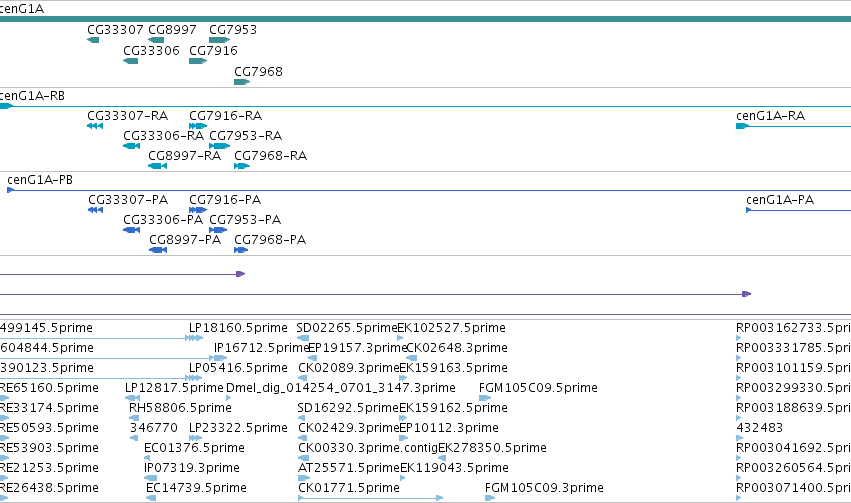Click the LP05416.5prime EST label
The image size is (851, 503).
pyautogui.click(x=238, y=368)
